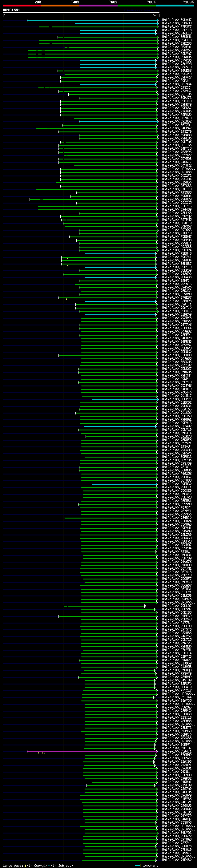
Task: Open hit UniRef100_Q46LE8
Action: click(177, 33)
